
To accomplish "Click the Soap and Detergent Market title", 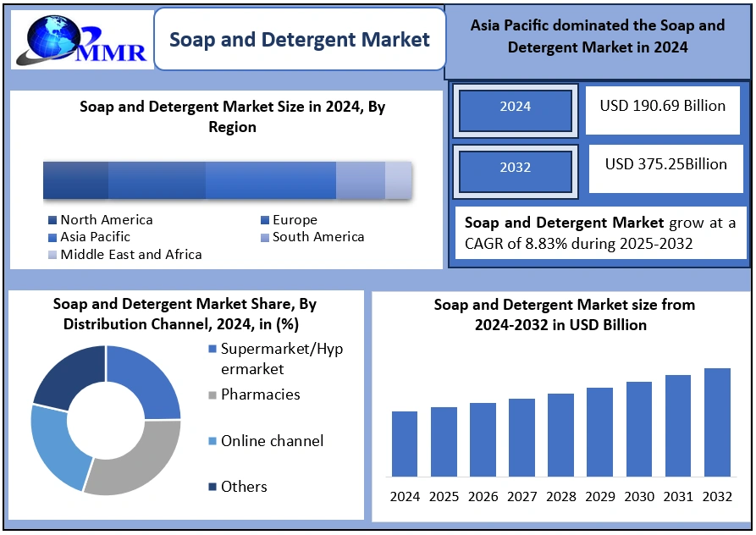I will coord(300,39).
